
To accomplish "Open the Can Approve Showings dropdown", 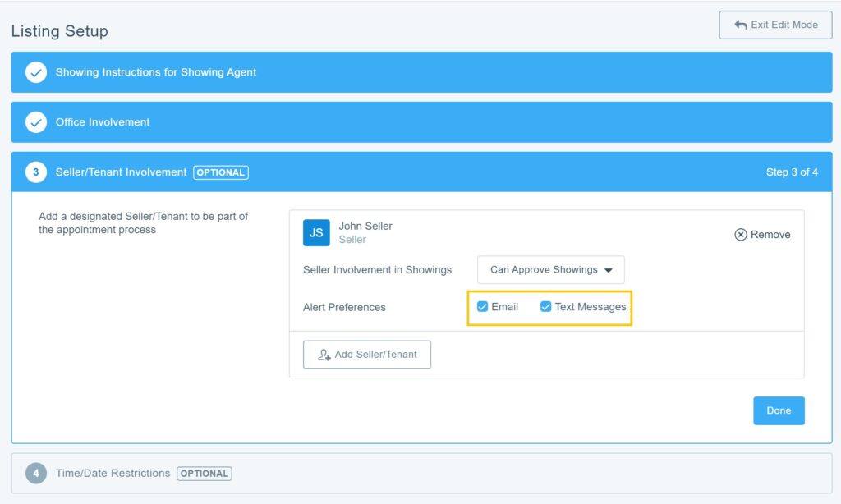I will (550, 270).
